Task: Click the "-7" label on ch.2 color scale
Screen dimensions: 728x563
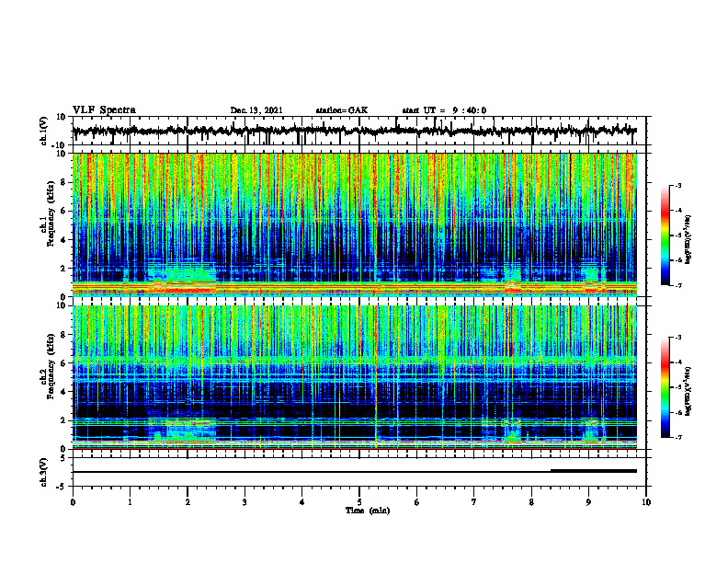Action: (x=677, y=437)
